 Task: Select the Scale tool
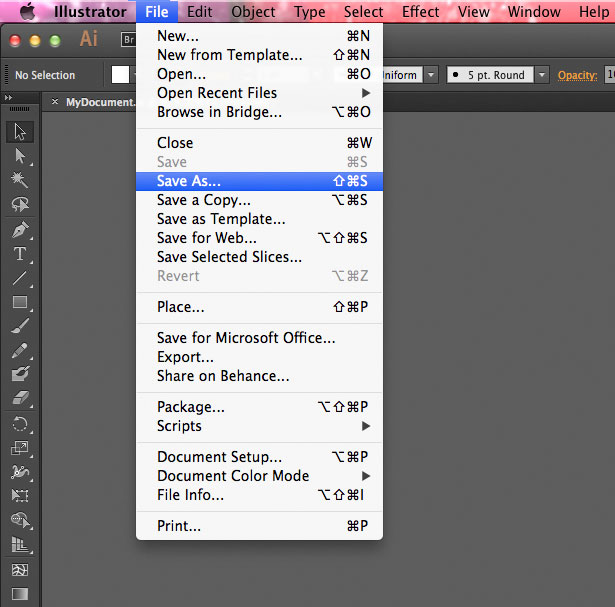pos(20,448)
